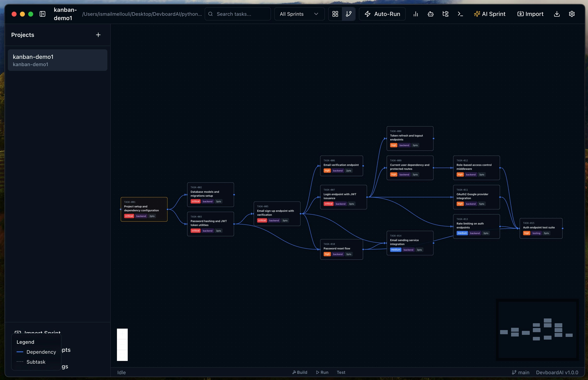Switch to the dependency graph view
Image resolution: width=588 pixels, height=380 pixels.
[x=349, y=14]
